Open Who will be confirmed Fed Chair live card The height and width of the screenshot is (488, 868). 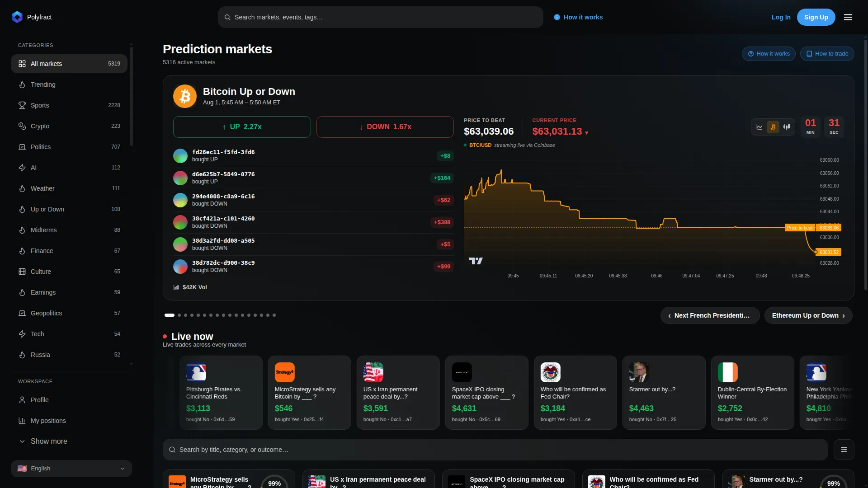click(x=576, y=393)
